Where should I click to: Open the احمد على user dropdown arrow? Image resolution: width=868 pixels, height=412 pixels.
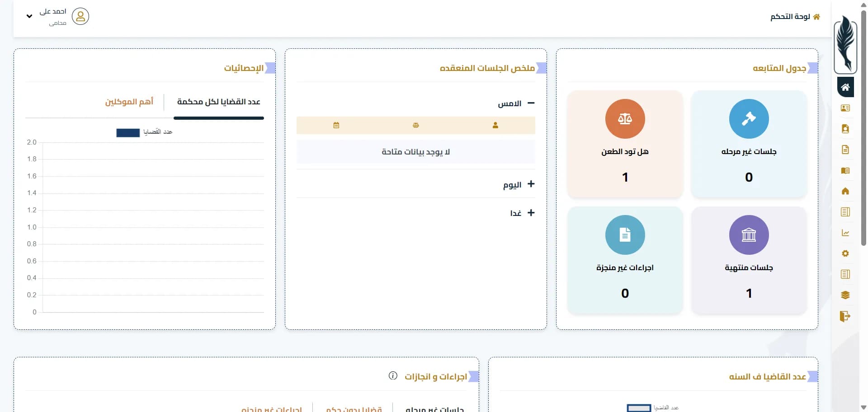(x=29, y=16)
